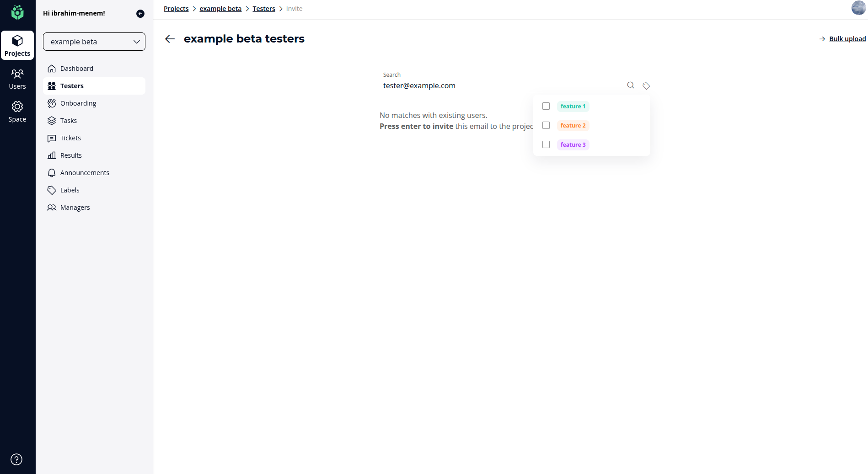Click the app logo icon

[x=17, y=12]
